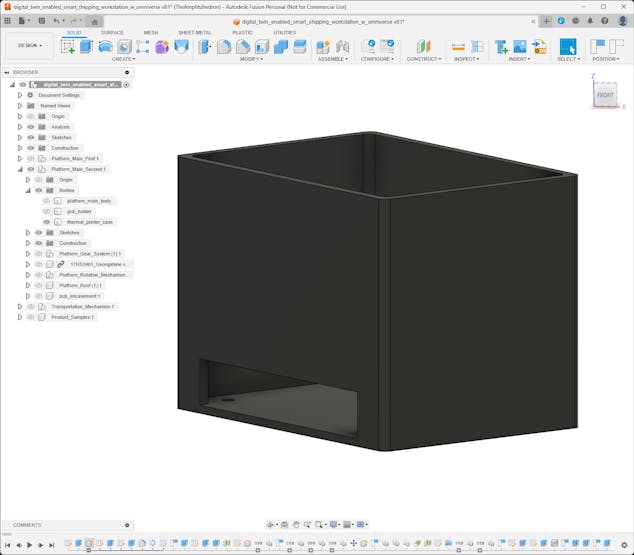This screenshot has width=634, height=555.
Task: Click the FRONT face of ViewCube
Action: [x=605, y=95]
